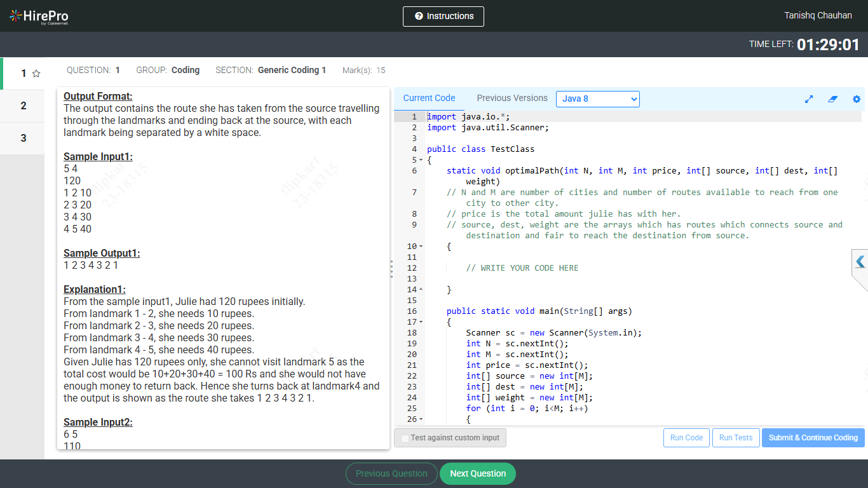
Task: Click the HirePro logo
Action: pyautogui.click(x=39, y=17)
